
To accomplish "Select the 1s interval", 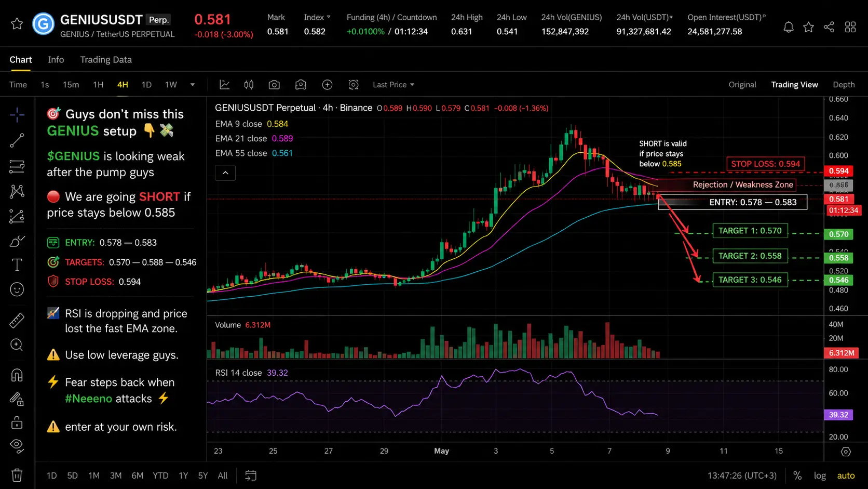I will coord(45,85).
